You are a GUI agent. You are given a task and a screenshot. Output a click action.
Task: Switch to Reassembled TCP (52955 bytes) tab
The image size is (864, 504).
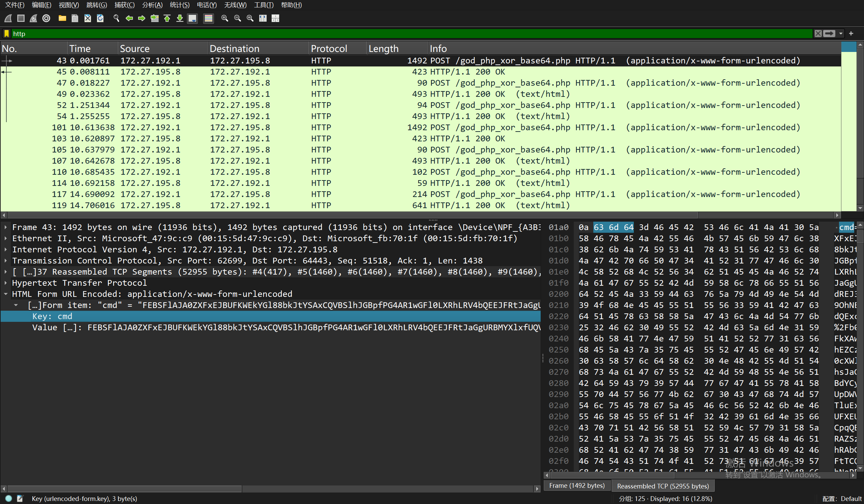[x=663, y=486]
